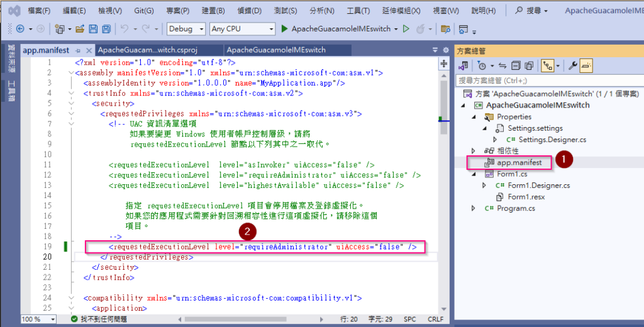Screen dimensions: 644x327
Task: Select Form1.resx in Solution Explorer
Action: click(526, 197)
